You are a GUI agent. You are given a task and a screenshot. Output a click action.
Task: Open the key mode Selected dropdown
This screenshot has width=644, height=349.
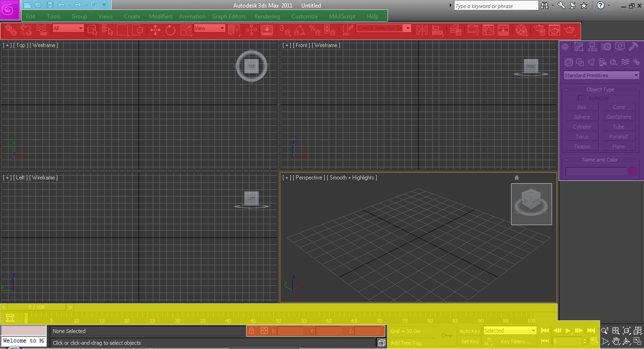[x=510, y=331]
